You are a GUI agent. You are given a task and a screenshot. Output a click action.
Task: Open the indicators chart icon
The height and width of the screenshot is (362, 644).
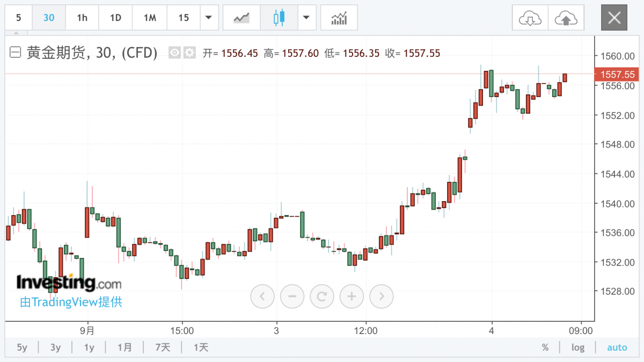pyautogui.click(x=339, y=18)
